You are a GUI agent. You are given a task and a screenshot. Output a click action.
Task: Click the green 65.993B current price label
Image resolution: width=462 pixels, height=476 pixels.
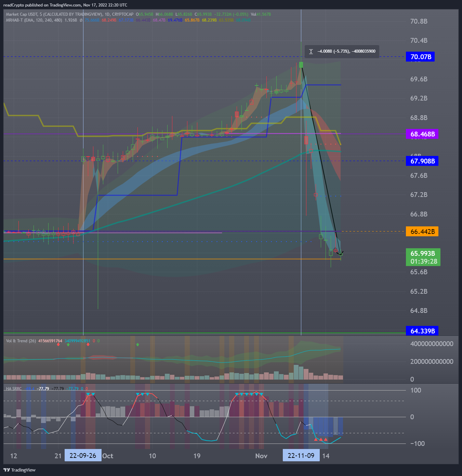click(x=423, y=257)
